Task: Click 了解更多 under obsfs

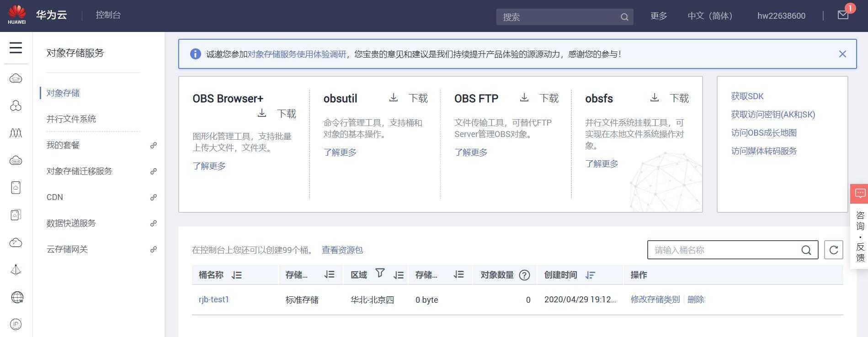Action: pyautogui.click(x=602, y=163)
